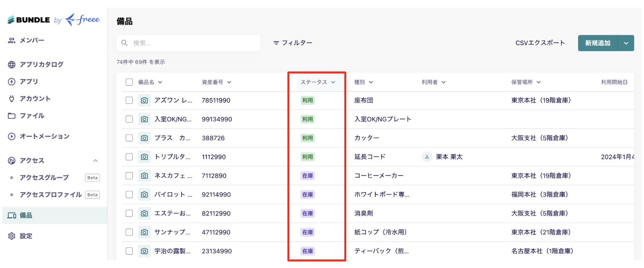
Task: Click the magnifier icon in search box
Action: [x=125, y=43]
